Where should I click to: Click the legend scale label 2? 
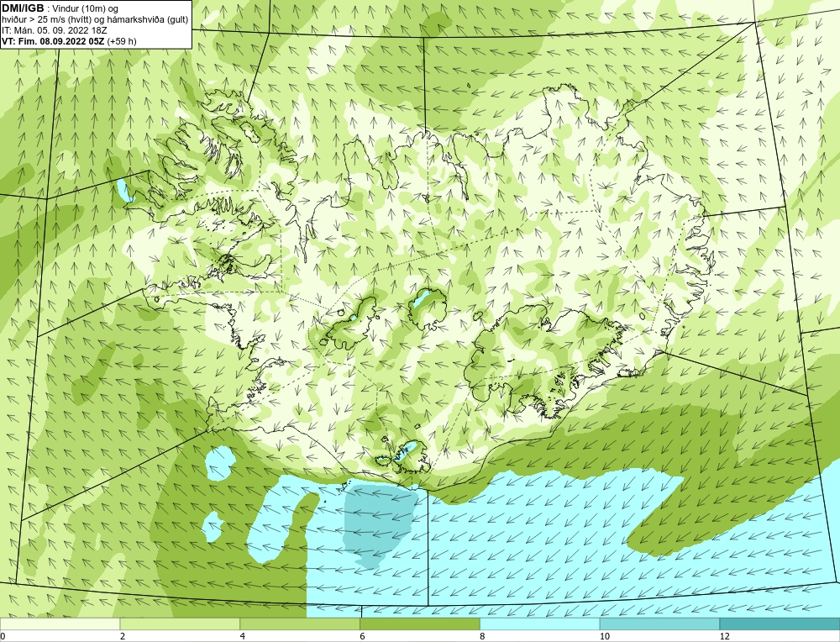(123, 636)
